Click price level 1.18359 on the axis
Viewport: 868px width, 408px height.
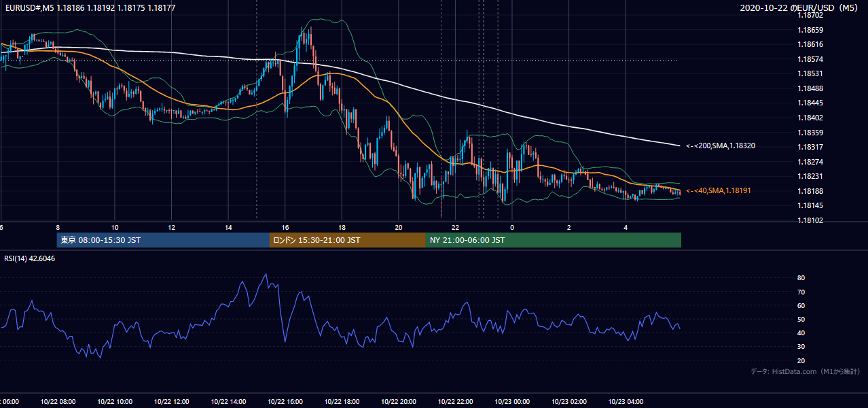tap(810, 133)
